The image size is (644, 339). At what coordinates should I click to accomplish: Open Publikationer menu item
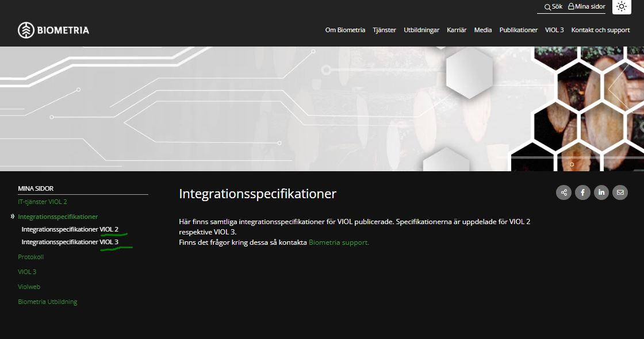[518, 30]
